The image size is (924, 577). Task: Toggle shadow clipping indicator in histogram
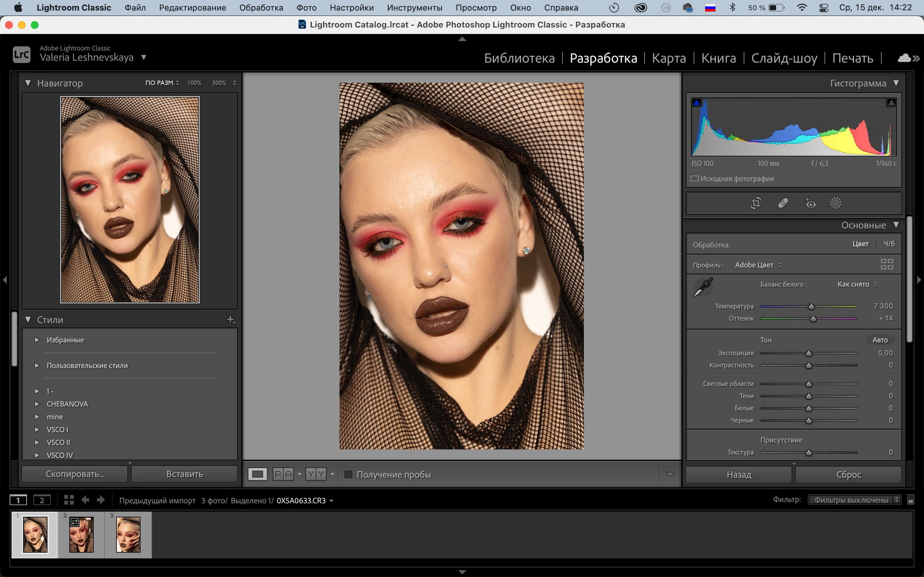[x=697, y=102]
